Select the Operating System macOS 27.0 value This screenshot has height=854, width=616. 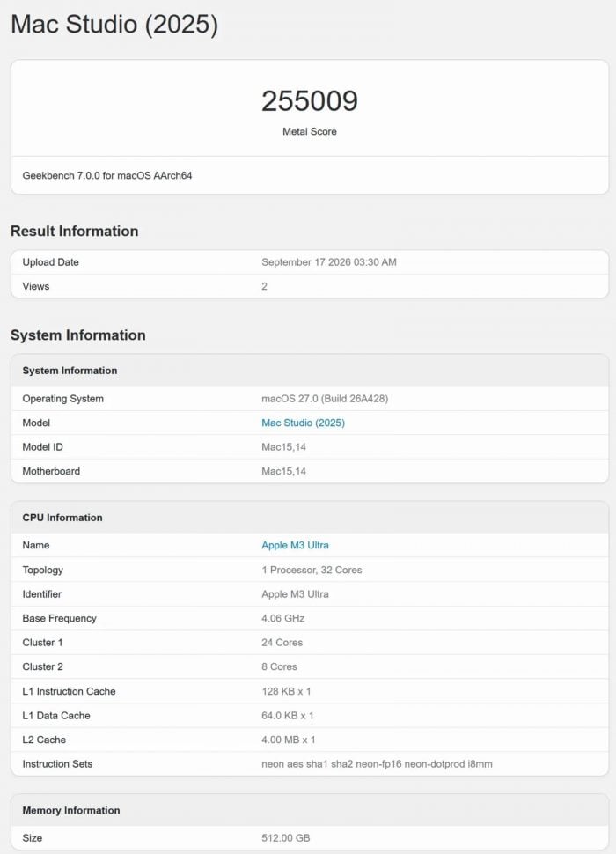pos(325,399)
